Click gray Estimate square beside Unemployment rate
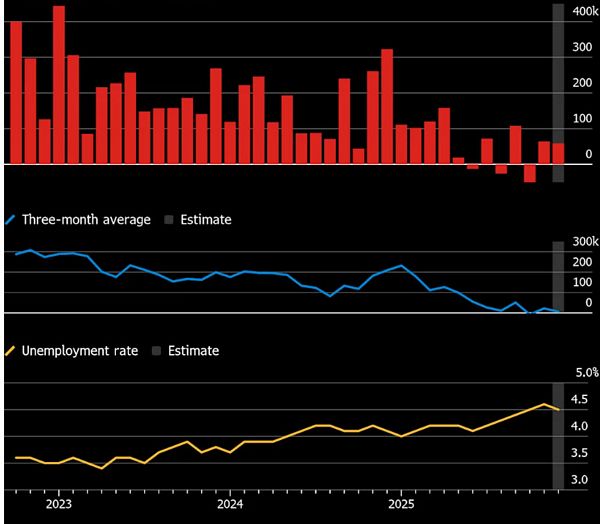 click(x=156, y=351)
